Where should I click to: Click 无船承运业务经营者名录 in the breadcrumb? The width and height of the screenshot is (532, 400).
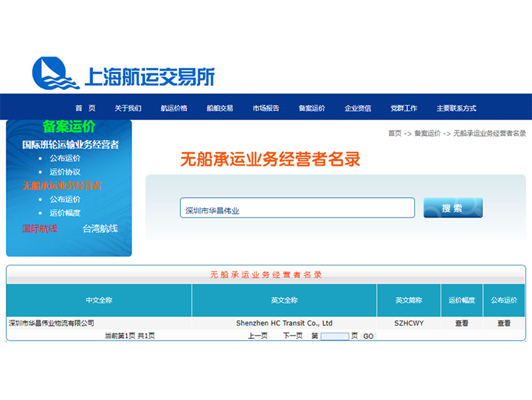(489, 133)
